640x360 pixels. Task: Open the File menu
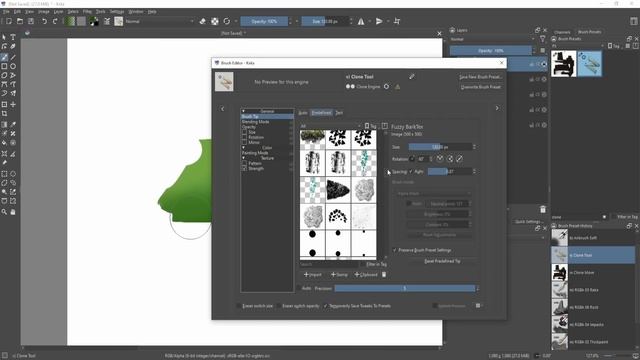coord(6,12)
